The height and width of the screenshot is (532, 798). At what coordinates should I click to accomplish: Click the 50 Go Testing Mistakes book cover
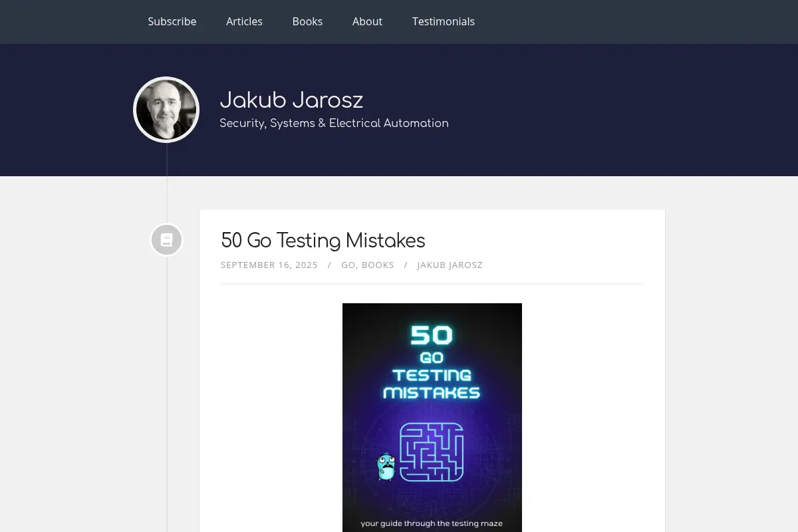(432, 418)
